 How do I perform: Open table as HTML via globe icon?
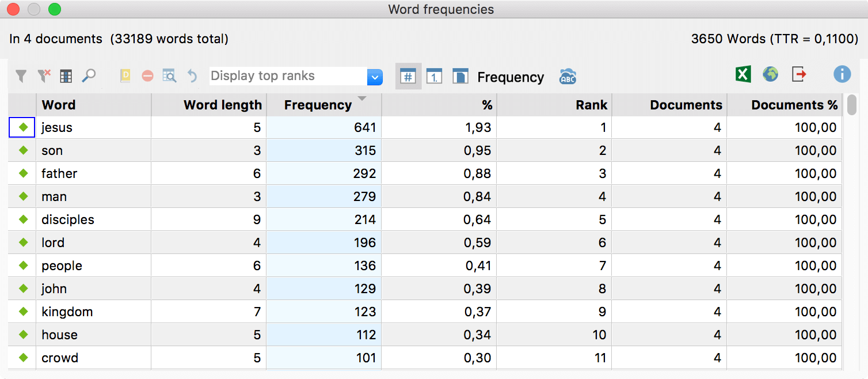point(770,74)
